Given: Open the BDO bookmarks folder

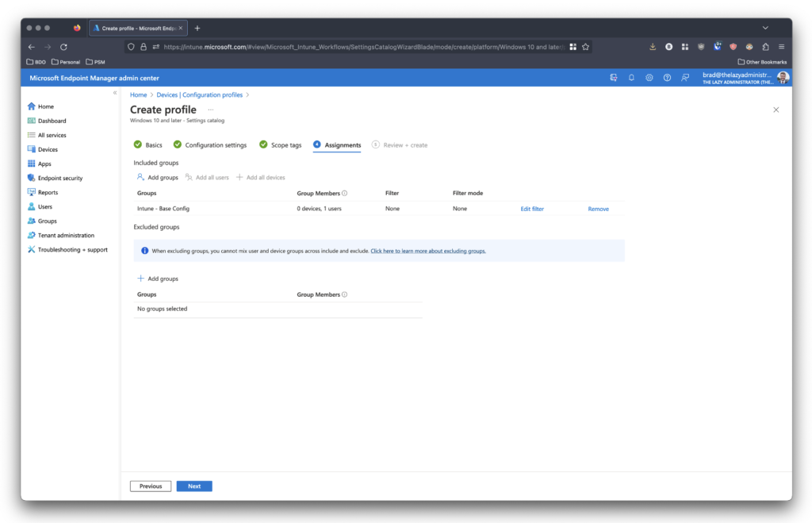Looking at the screenshot, I should [x=36, y=62].
